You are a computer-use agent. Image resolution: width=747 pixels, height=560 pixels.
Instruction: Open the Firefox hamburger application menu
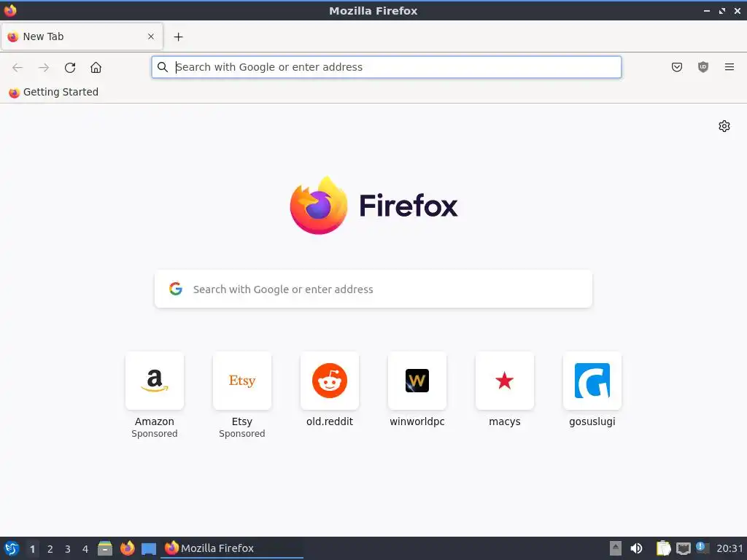729,67
